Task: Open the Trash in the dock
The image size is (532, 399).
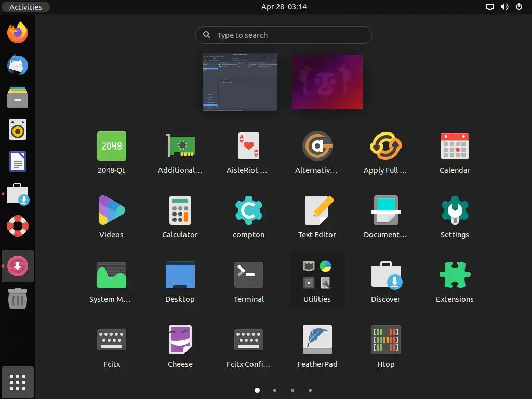Action: 18,299
